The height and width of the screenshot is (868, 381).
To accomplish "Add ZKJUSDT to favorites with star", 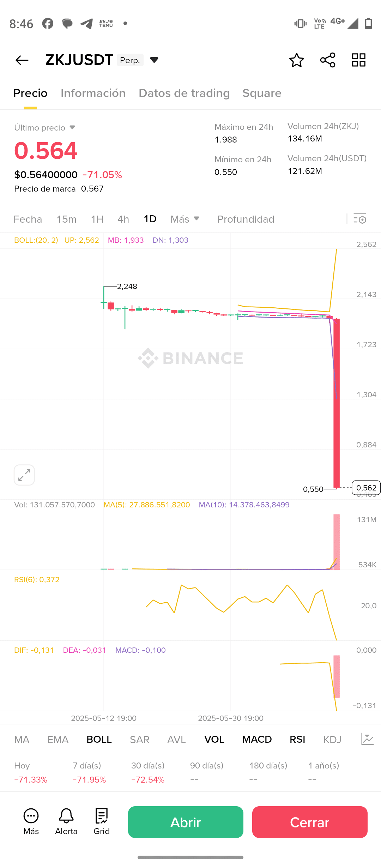I will click(x=296, y=60).
